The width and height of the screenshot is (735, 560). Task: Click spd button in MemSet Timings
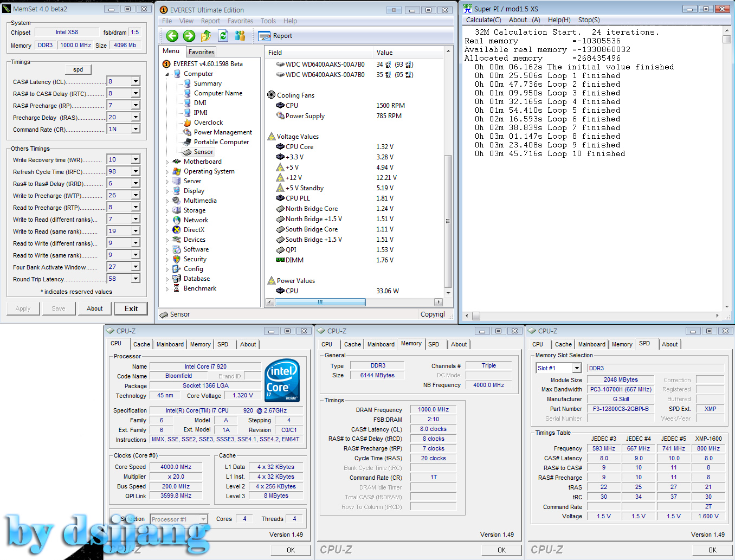click(x=78, y=69)
